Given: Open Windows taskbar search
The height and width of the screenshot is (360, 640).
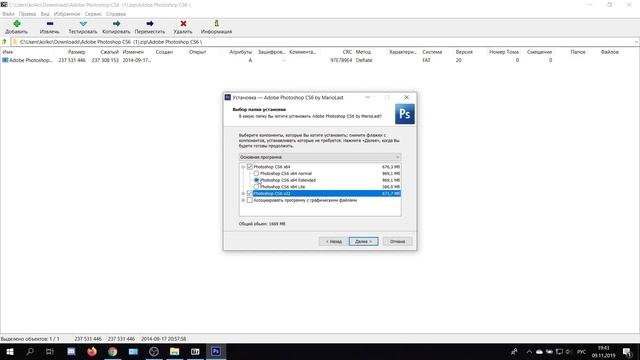Looking at the screenshot, I should coord(30,351).
